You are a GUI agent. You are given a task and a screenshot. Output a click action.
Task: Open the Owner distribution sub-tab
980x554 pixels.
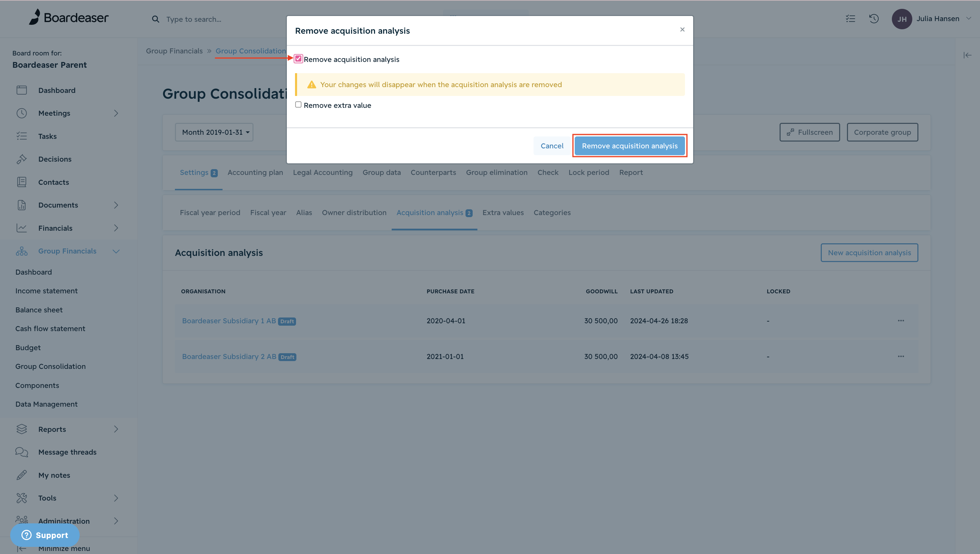[x=354, y=213]
